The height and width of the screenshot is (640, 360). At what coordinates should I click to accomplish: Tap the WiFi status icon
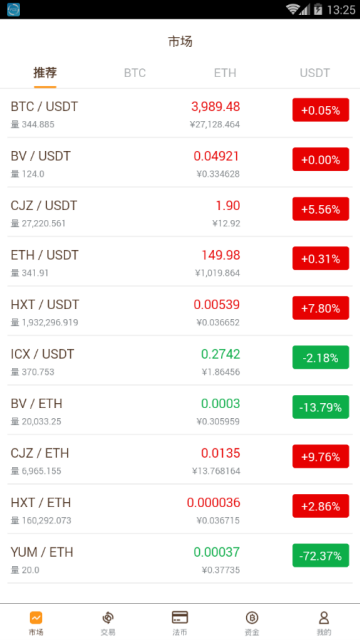click(293, 9)
